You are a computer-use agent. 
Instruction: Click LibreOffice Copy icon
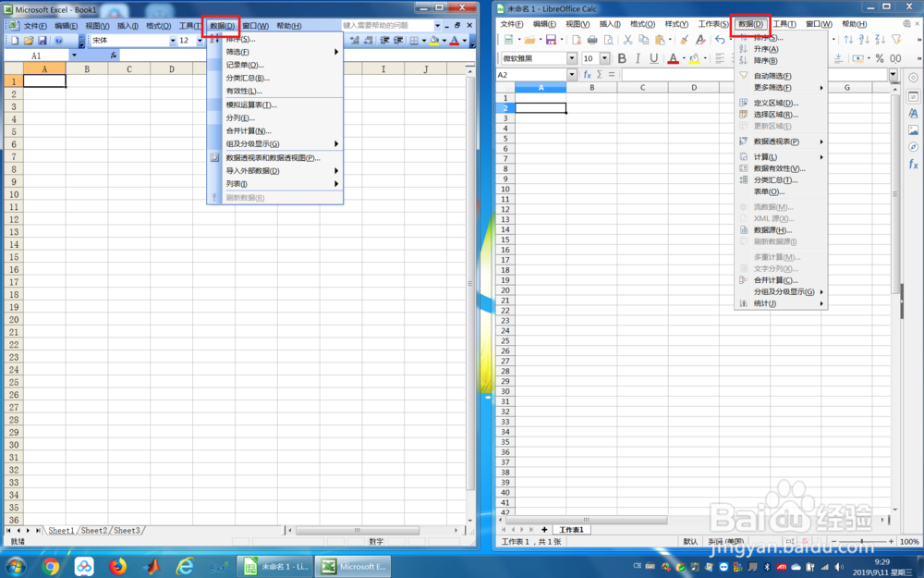643,40
